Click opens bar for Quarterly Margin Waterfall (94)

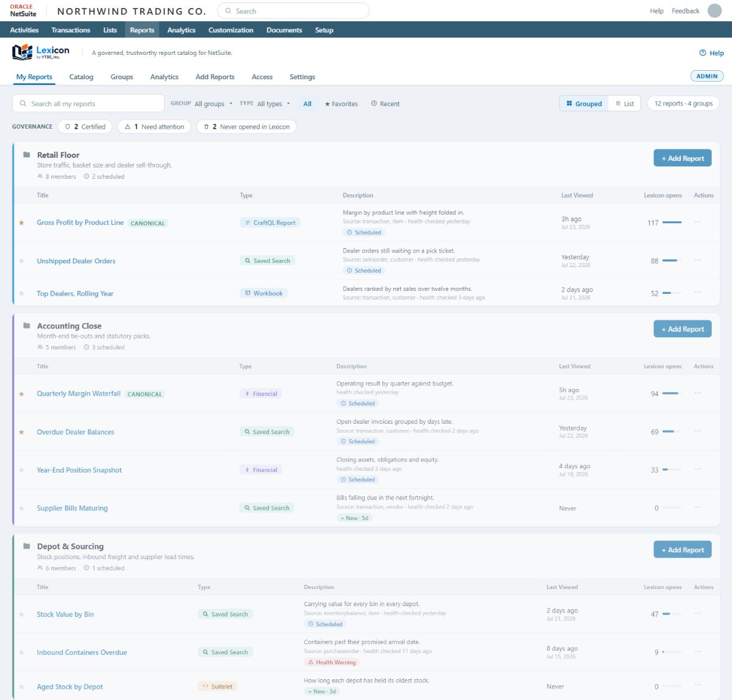672,393
